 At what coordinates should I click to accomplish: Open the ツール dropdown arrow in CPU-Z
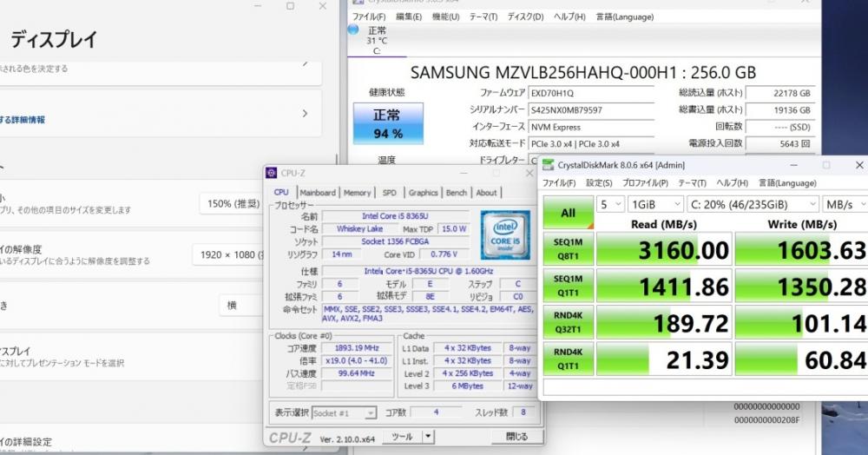click(427, 437)
